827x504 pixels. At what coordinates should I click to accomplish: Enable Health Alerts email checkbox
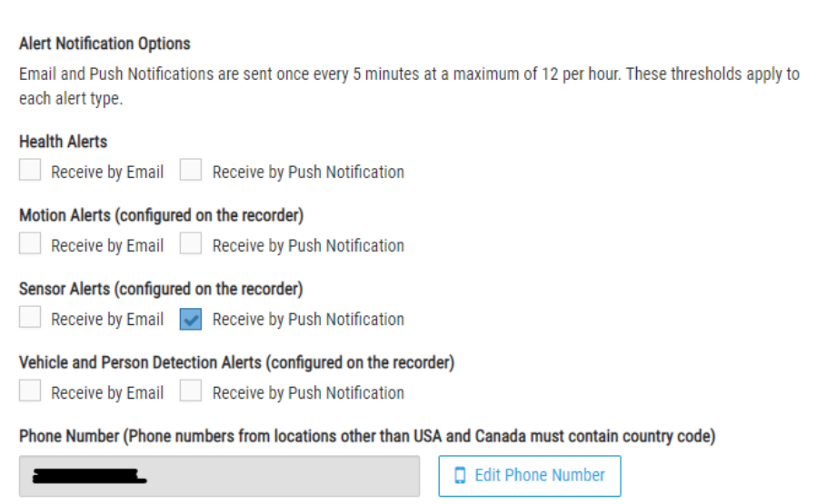pyautogui.click(x=30, y=170)
